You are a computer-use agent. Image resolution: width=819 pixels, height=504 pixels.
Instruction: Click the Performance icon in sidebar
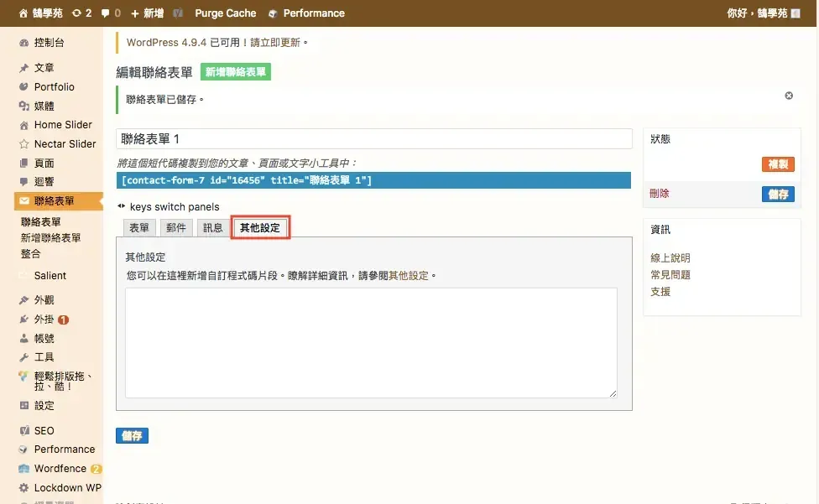(24, 449)
